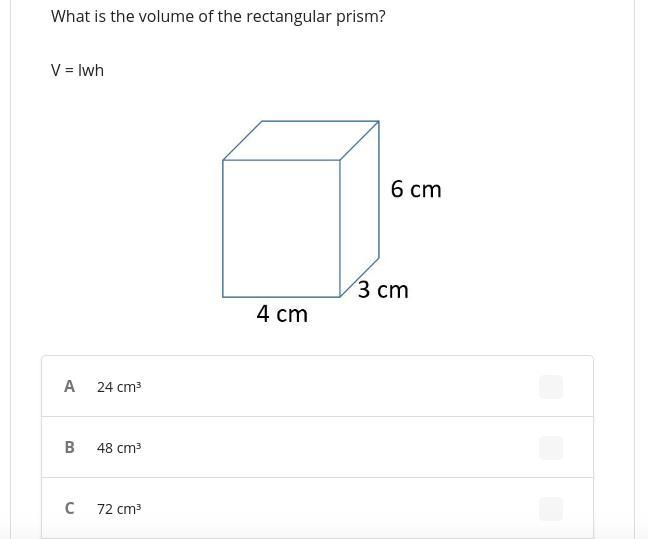Check the box for answer A
Screen dimensions: 648x539
[x=551, y=387]
